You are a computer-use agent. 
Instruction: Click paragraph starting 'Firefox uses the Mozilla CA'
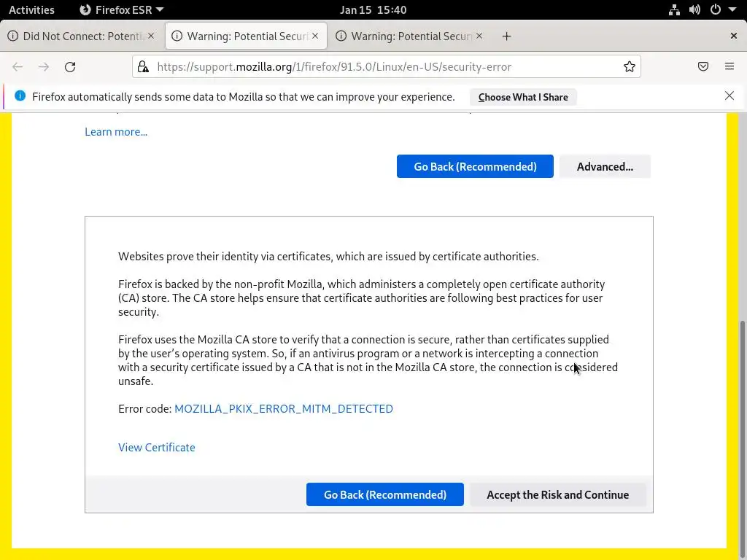pyautogui.click(x=368, y=360)
